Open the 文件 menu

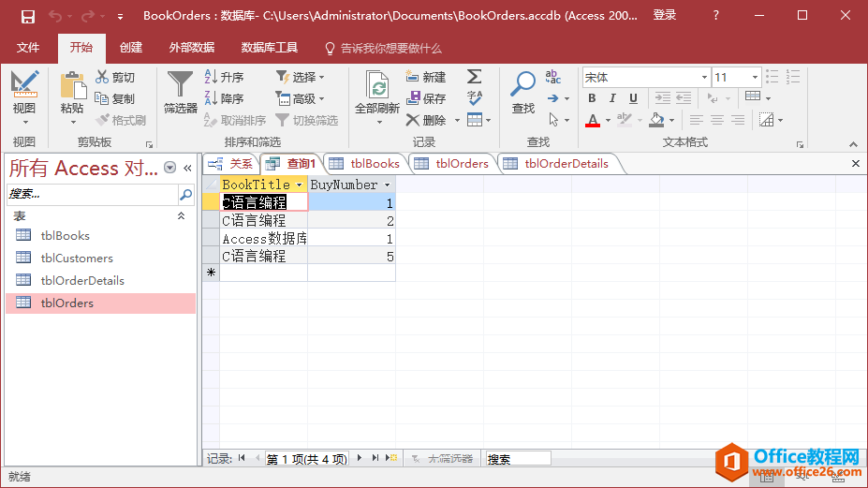pos(28,48)
